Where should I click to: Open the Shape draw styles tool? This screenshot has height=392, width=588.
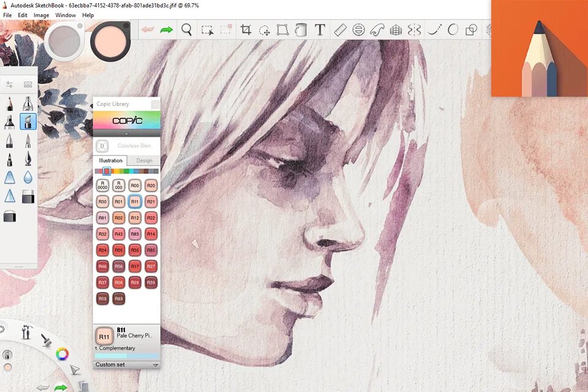pyautogui.click(x=472, y=29)
